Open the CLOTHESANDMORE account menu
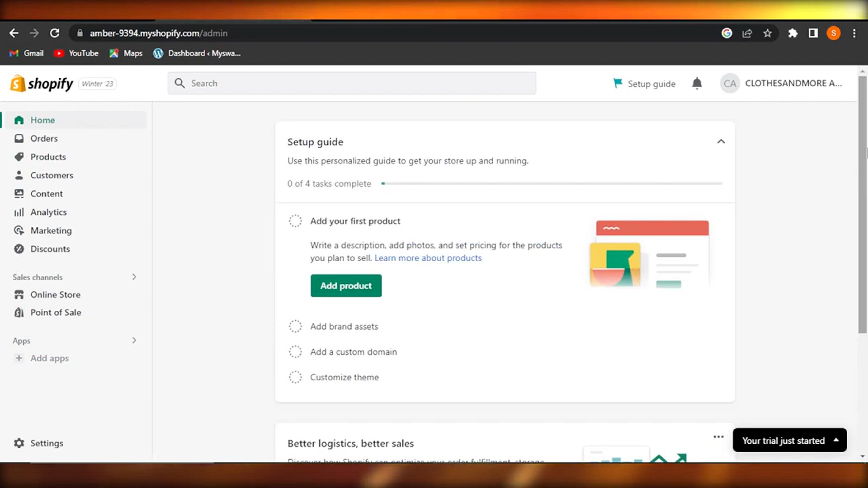The image size is (868, 488). pos(782,83)
